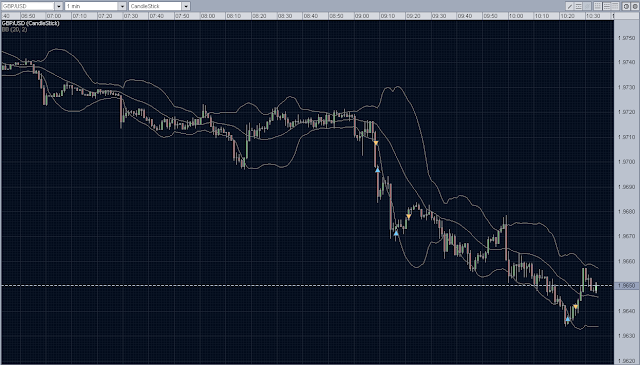The height and width of the screenshot is (365, 640).
Task: Click the greyed-out toolbar icon beside lines icon
Action: 587,6
